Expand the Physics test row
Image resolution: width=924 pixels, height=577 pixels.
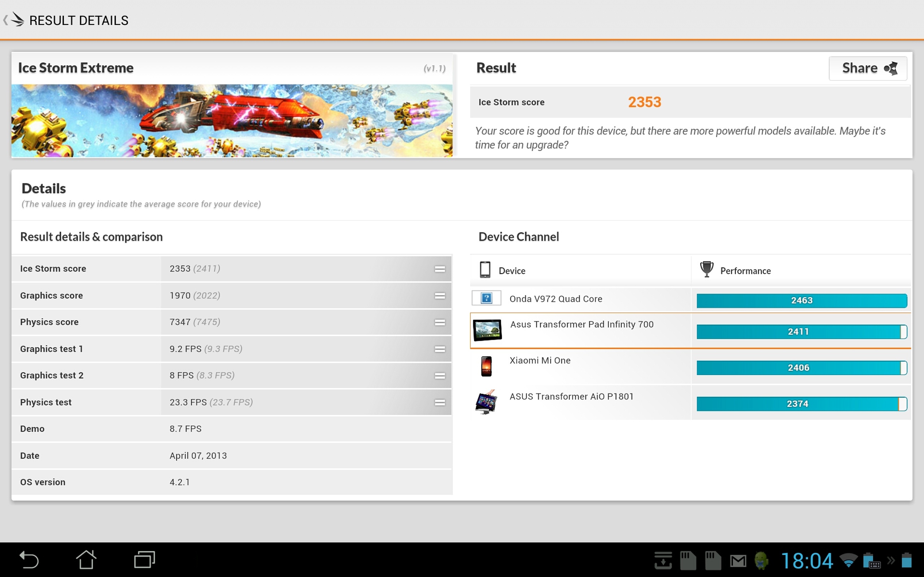pos(440,402)
